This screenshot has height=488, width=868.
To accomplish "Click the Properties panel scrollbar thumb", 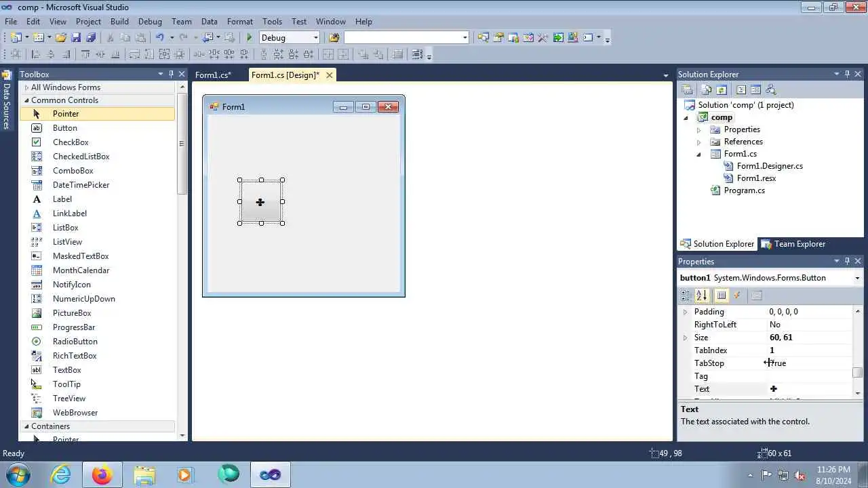I will tap(858, 372).
